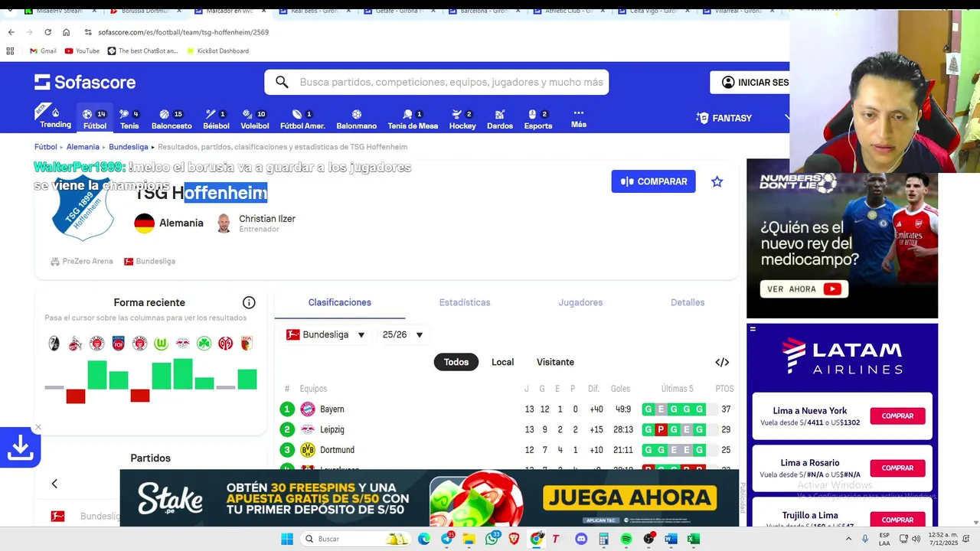Open WhatsApp from the taskbar

point(492,539)
